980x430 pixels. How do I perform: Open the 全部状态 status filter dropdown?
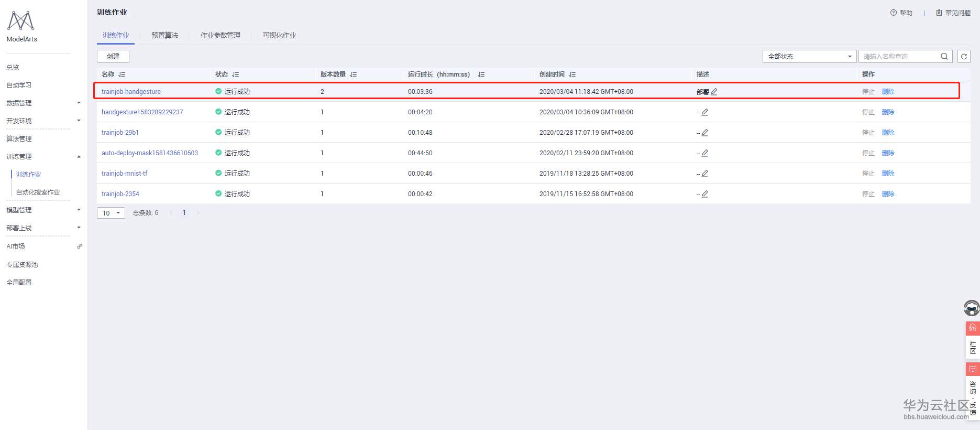click(x=809, y=57)
